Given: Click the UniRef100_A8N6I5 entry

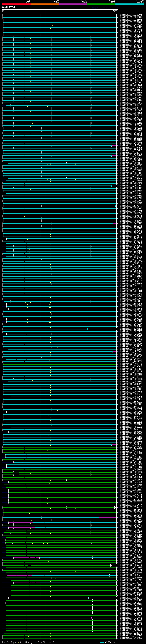Looking at the screenshot, I should (x=131, y=281).
